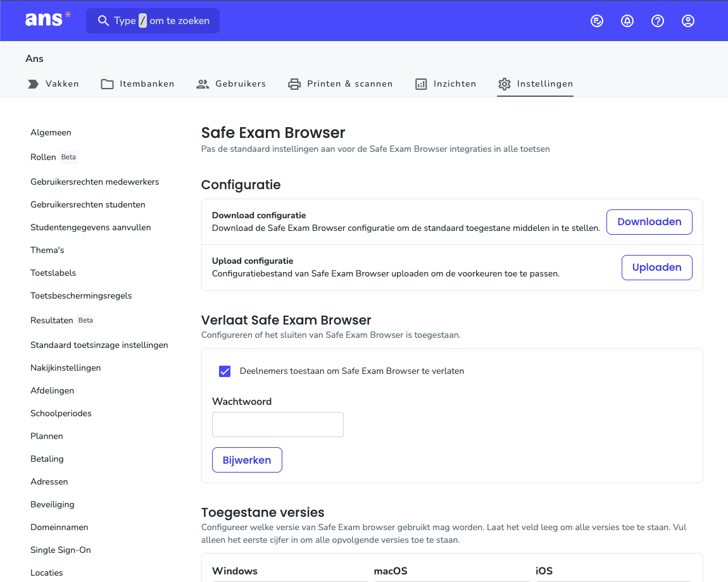Screen dimensions: 728x582
Task: Open the tasks checklist icon in header
Action: pos(596,21)
